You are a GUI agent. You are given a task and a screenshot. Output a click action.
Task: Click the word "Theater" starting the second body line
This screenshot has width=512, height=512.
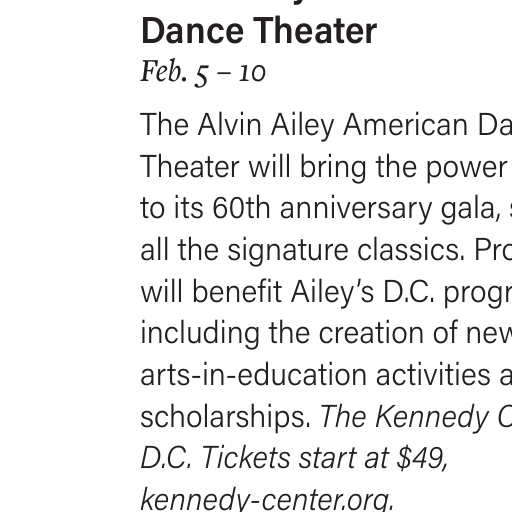(190, 167)
